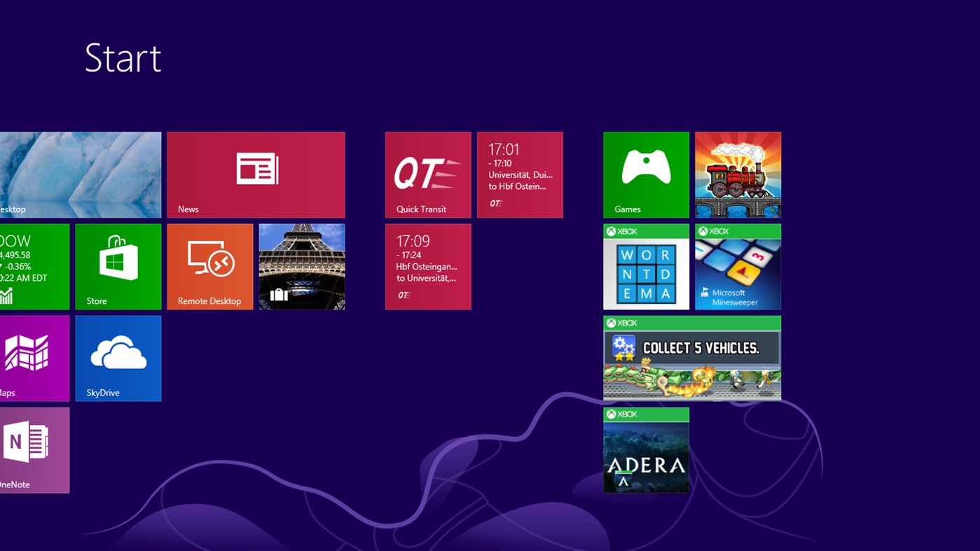Open the train game tile
The image size is (980, 551).
(x=737, y=174)
